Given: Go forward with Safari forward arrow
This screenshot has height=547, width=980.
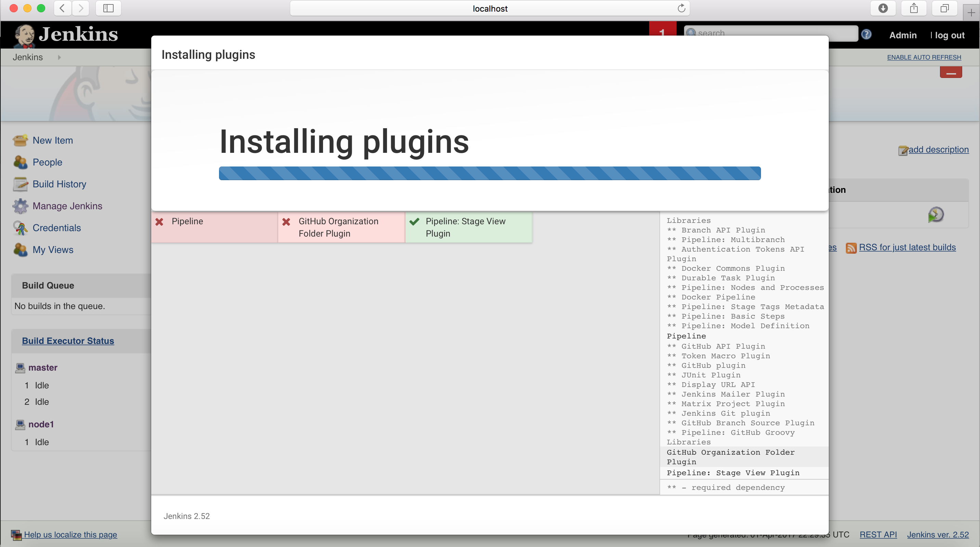Looking at the screenshot, I should (81, 8).
